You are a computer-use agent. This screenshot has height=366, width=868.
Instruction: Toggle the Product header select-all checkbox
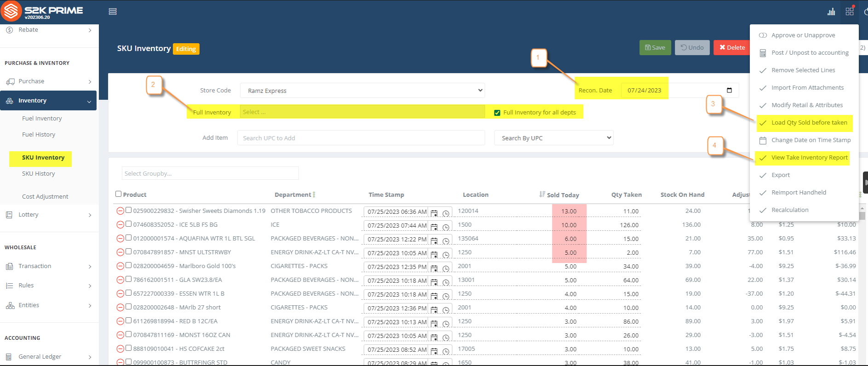click(118, 194)
